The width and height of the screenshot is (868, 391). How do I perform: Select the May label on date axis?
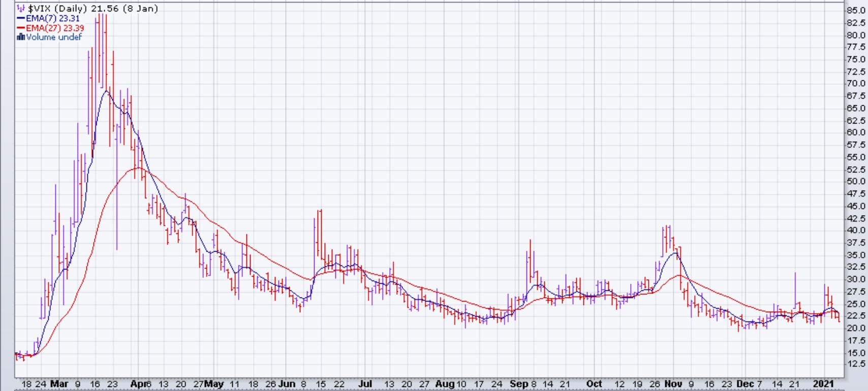click(x=214, y=384)
